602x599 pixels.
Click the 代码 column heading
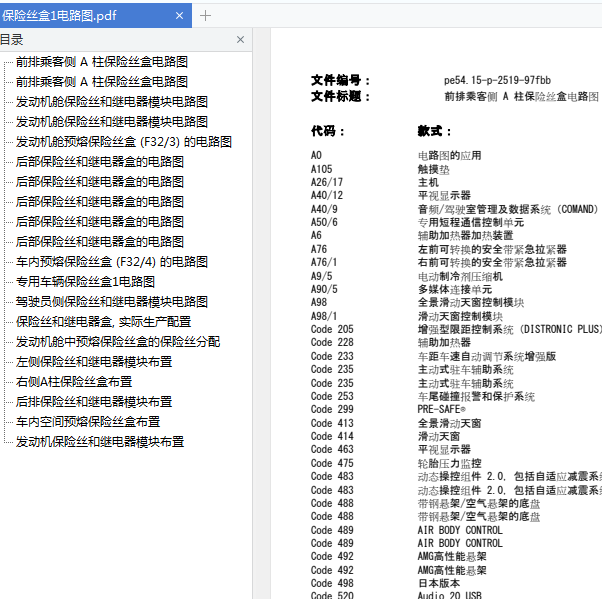(327, 131)
